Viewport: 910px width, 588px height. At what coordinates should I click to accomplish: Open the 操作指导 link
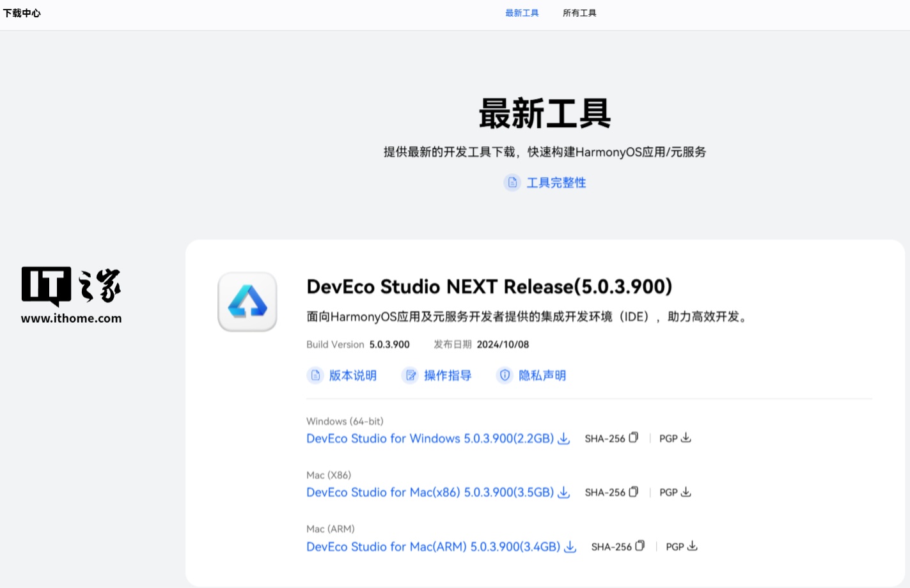point(448,375)
